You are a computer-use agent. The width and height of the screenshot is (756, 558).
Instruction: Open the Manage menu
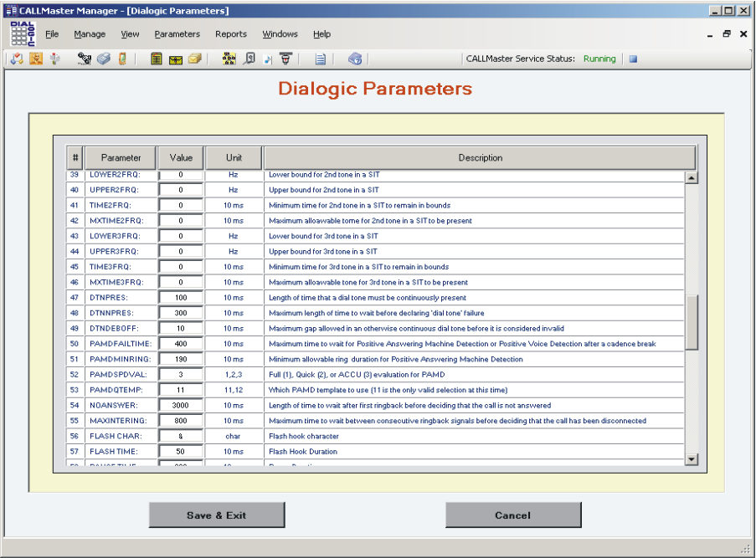tap(90, 34)
